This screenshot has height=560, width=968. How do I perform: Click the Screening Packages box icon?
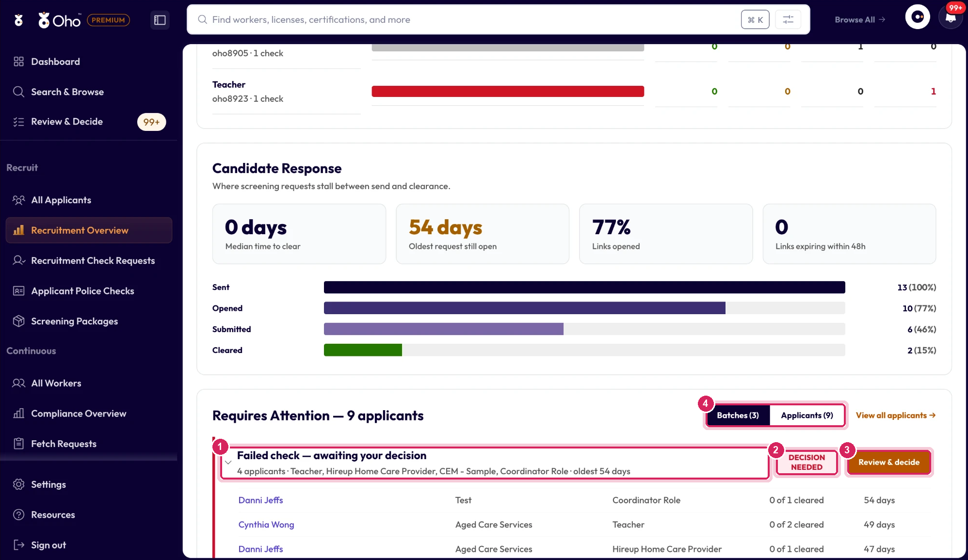[x=18, y=321]
